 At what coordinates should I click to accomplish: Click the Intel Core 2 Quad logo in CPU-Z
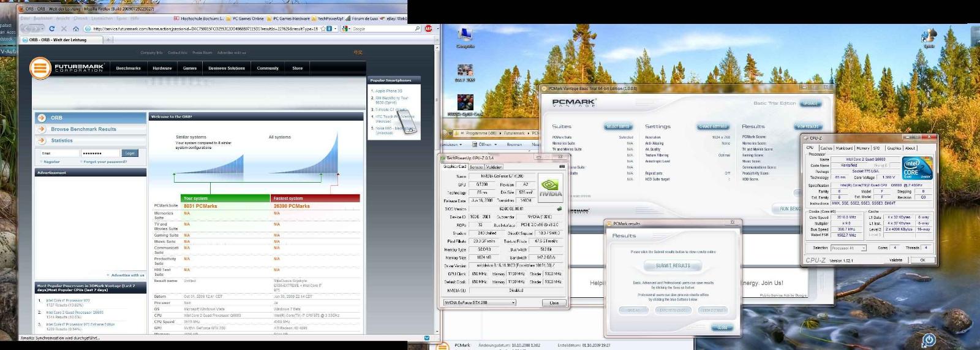pyautogui.click(x=917, y=167)
